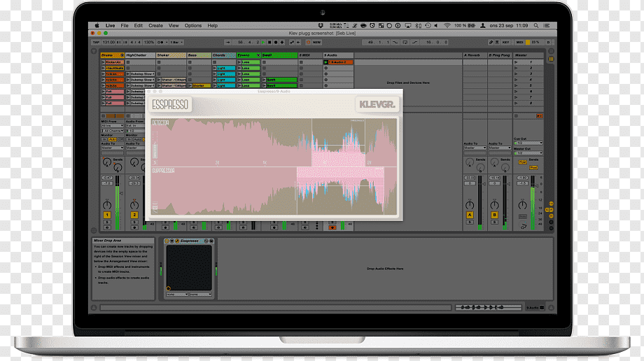Open the Cue Out dropdown on Master
Viewport: 644px width, 361px height.
[x=528, y=143]
